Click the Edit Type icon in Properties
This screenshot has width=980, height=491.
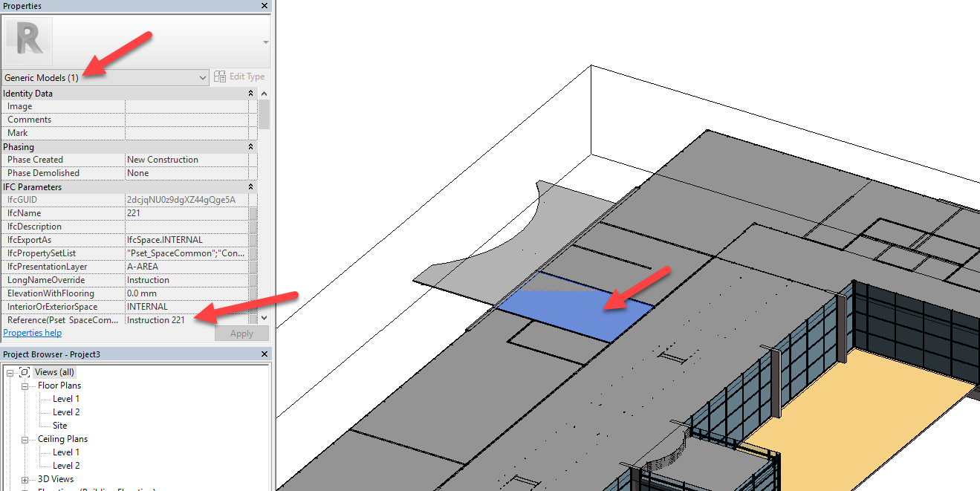pos(219,77)
